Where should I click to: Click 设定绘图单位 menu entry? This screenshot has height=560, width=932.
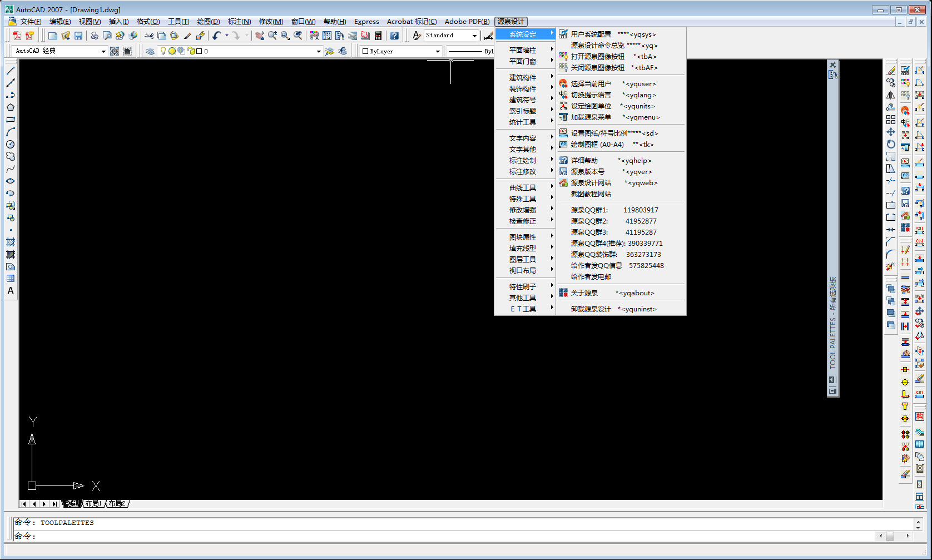pyautogui.click(x=621, y=106)
